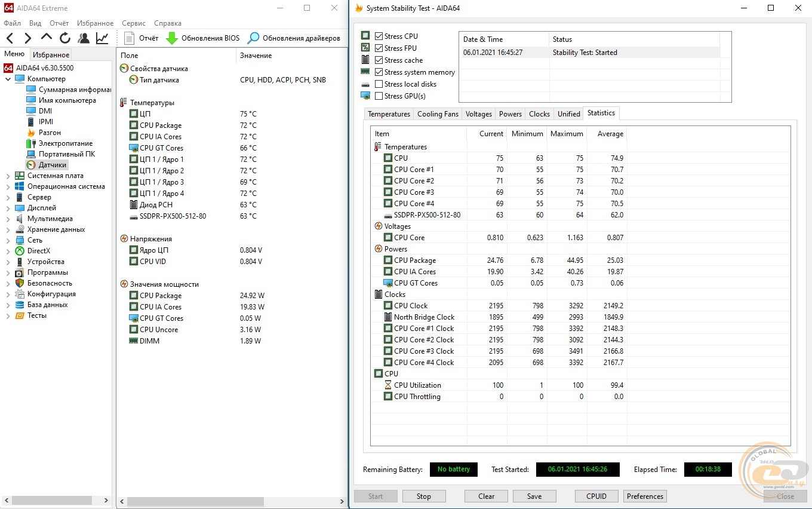Viewport: 812px width, 509px height.
Task: Open the Отчёт report icon
Action: coord(130,38)
